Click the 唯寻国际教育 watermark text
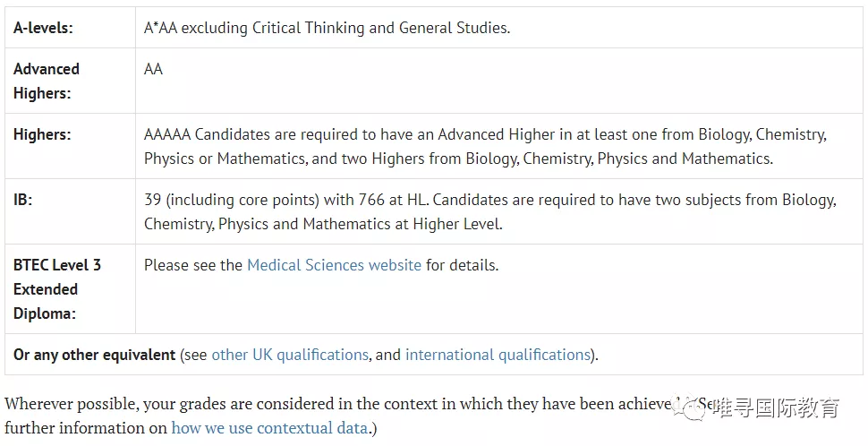Image resolution: width=868 pixels, height=446 pixels. click(x=776, y=408)
